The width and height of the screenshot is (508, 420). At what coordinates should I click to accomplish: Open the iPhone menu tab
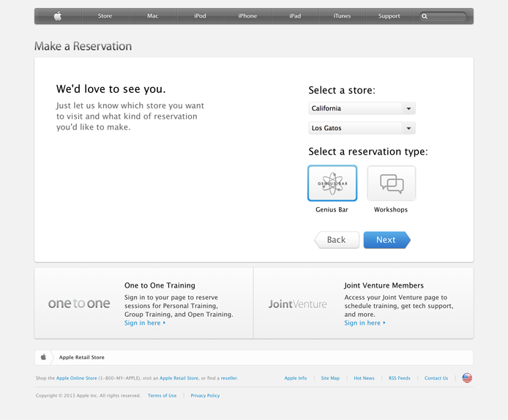point(247,16)
